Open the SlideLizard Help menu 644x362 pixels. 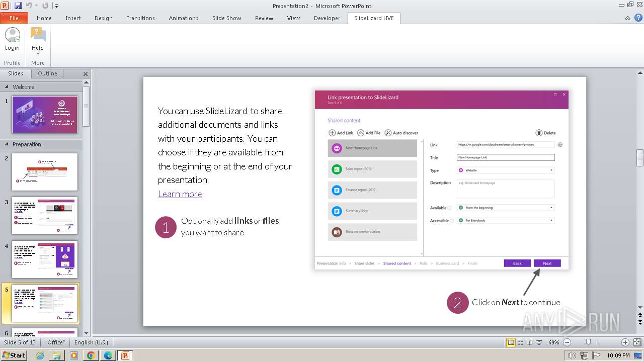pos(38,41)
